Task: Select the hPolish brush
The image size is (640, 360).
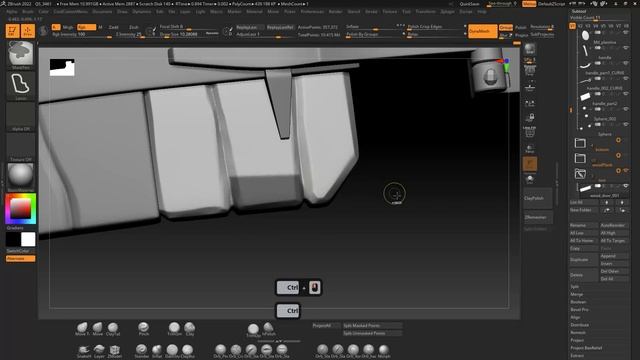Action: click(x=269, y=329)
